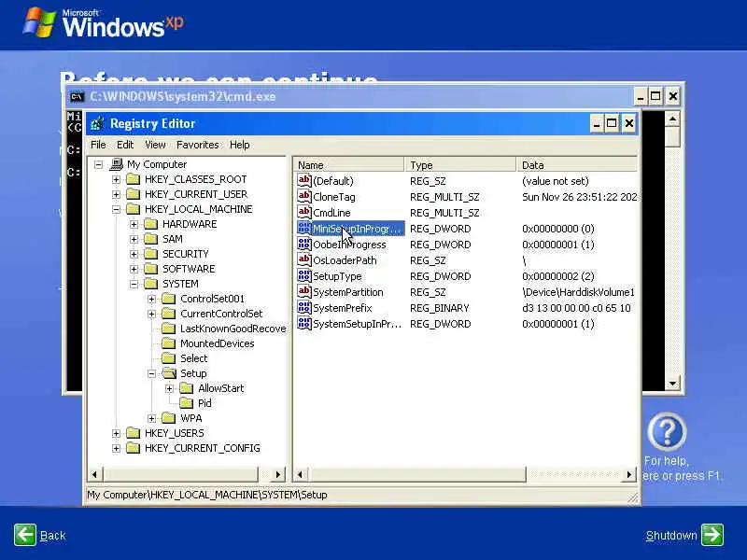Click the DWORD icon beside OobeInProgress

[x=304, y=245]
